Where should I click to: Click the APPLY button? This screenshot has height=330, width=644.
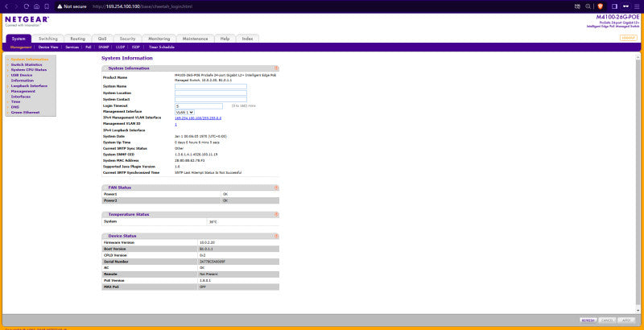(626, 320)
